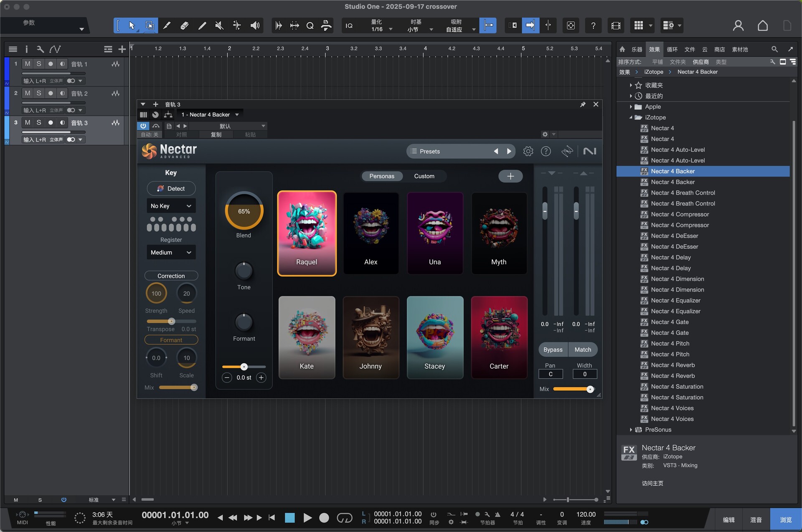Image resolution: width=802 pixels, height=532 pixels.
Task: Enable the Formant section
Action: tap(171, 340)
